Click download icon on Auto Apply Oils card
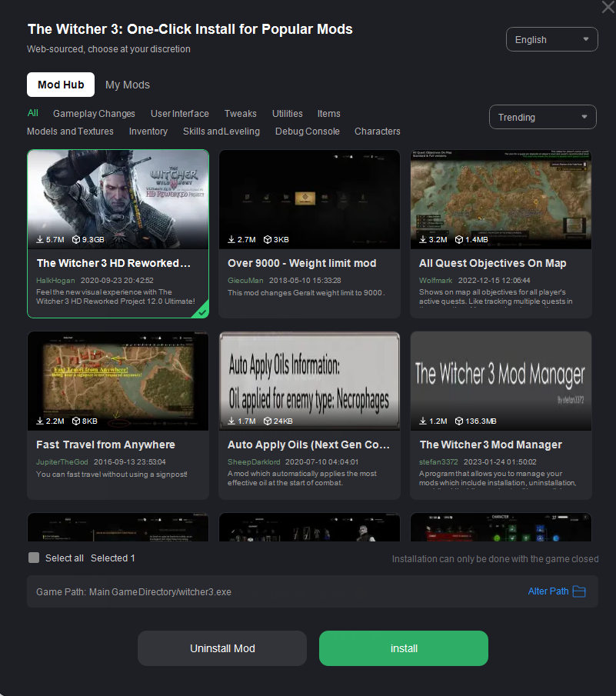The height and width of the screenshot is (696, 616). coord(231,421)
